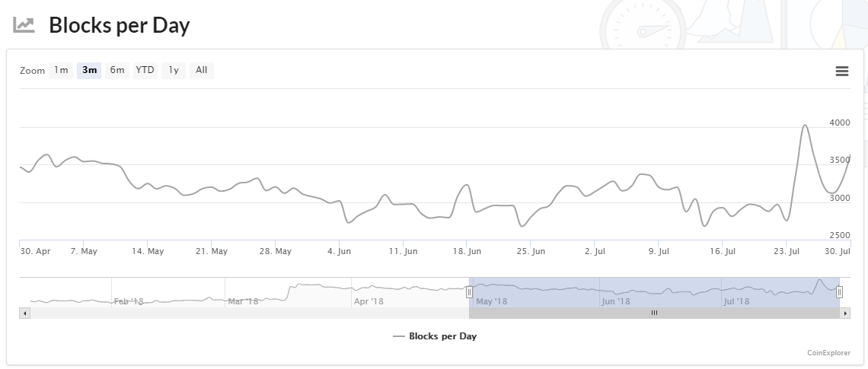Viewport: 868px width, 369px height.
Task: Show All data range
Action: pos(201,71)
